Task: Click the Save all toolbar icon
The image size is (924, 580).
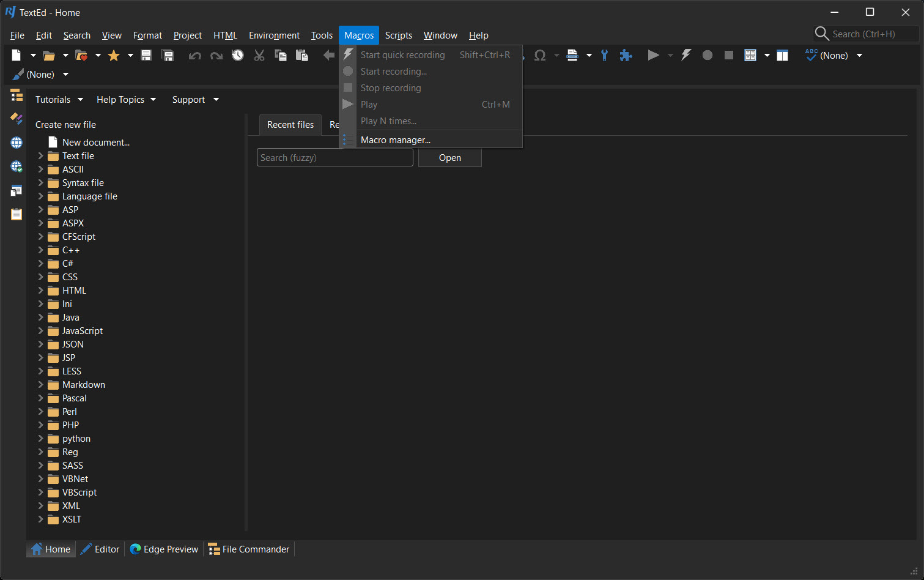Action: [168, 55]
